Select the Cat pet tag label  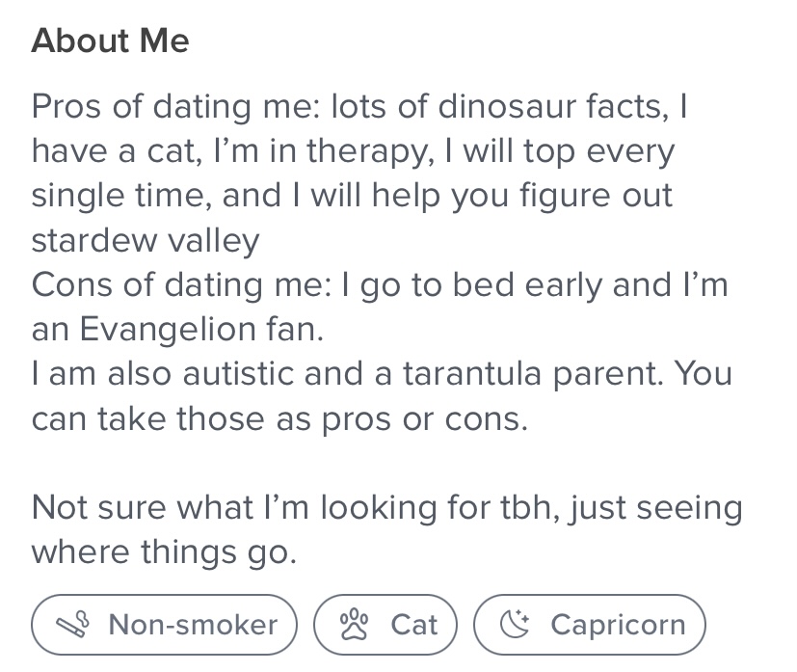(x=414, y=624)
